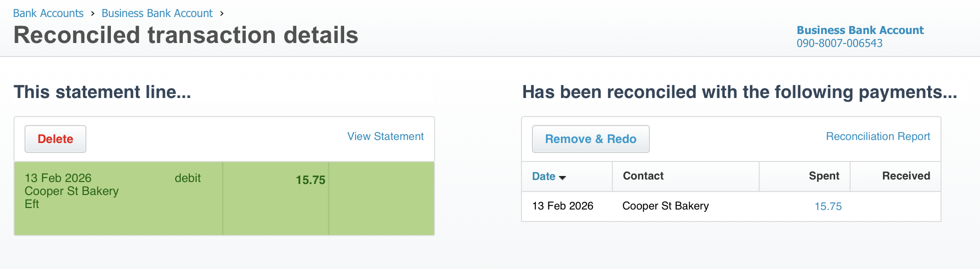Sort payments by the Date header
The width and height of the screenshot is (980, 269).
tap(543, 176)
